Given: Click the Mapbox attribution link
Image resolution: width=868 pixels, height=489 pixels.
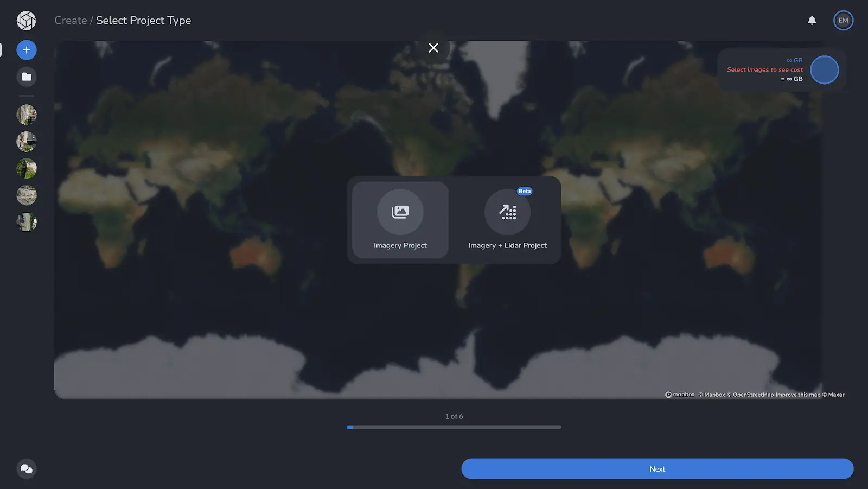Looking at the screenshot, I should (712, 395).
